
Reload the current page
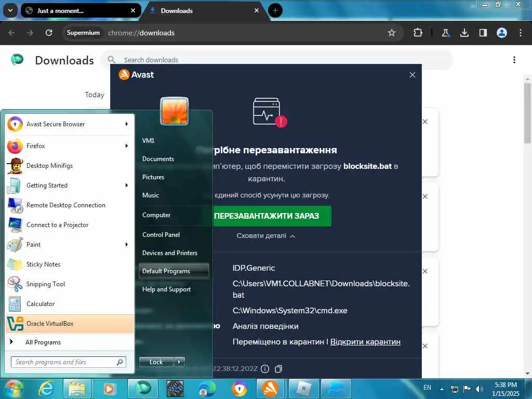coord(49,33)
